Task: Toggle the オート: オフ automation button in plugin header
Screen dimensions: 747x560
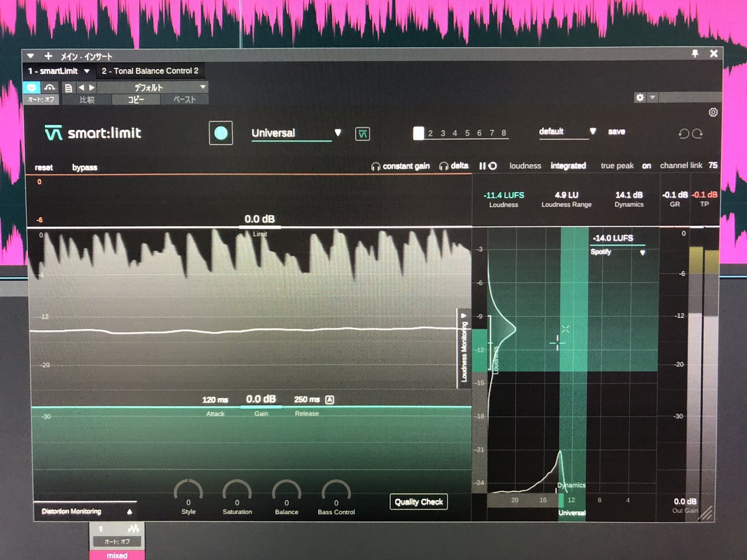Action: 40,100
